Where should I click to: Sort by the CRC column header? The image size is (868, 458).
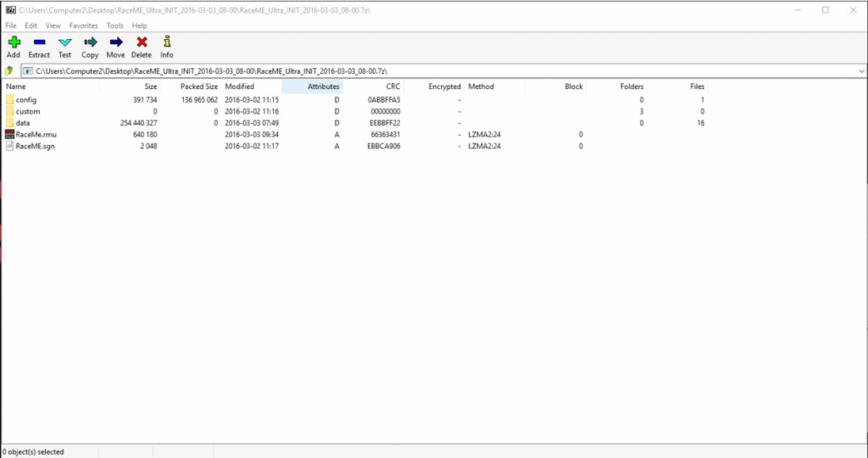point(392,87)
